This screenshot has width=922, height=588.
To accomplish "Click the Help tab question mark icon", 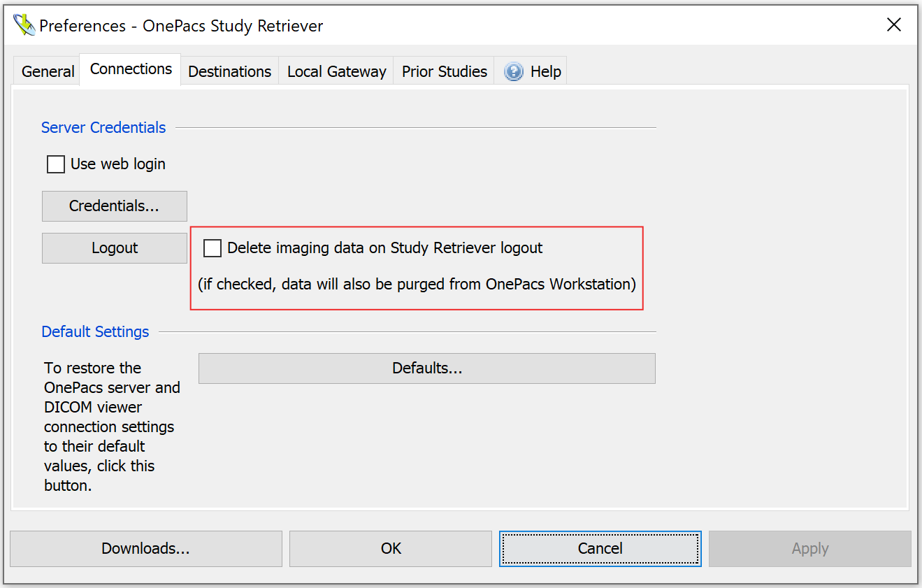I will pyautogui.click(x=514, y=71).
